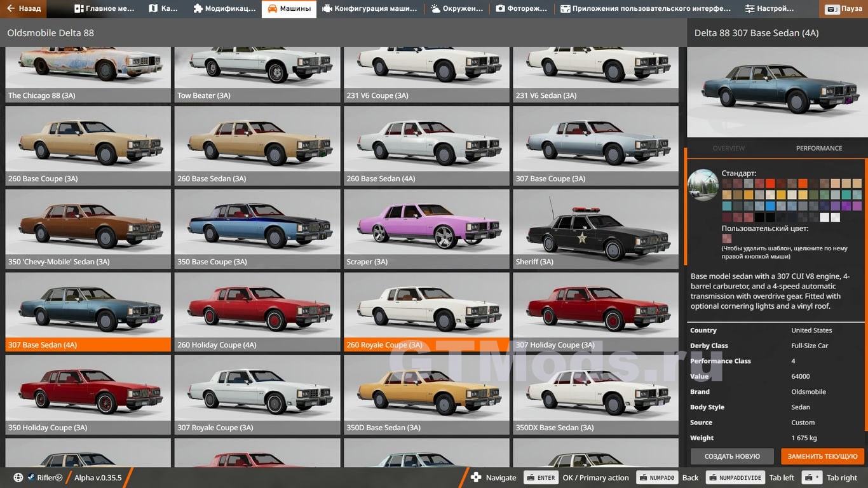Click the Custom source value

click(x=803, y=423)
